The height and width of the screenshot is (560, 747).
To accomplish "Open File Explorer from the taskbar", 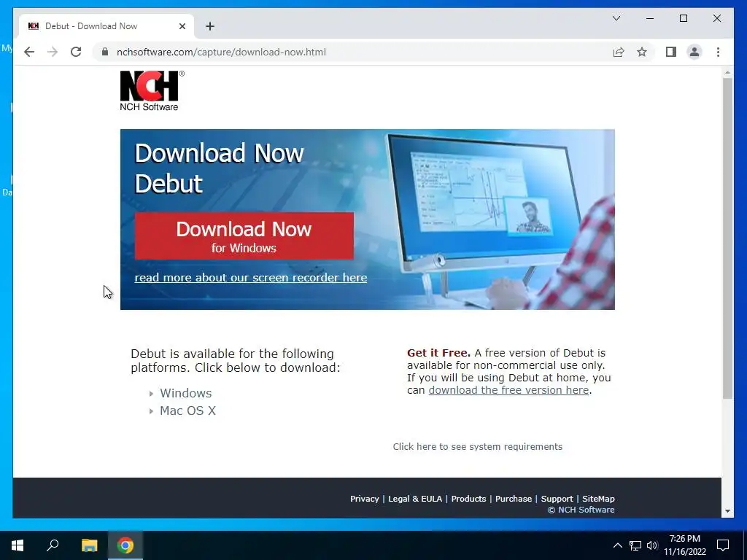I will pyautogui.click(x=89, y=545).
